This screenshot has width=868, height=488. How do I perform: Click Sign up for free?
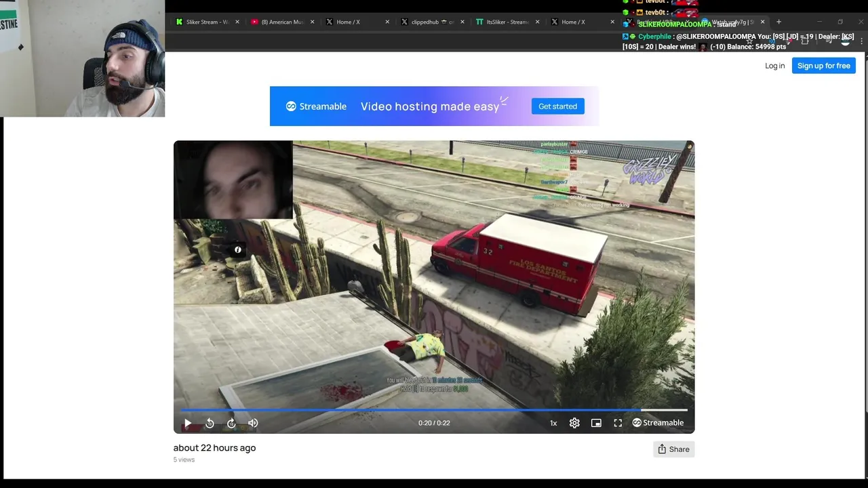click(823, 66)
